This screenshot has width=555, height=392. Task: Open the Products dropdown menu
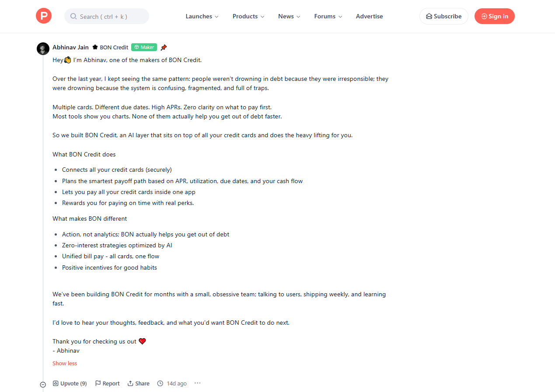[x=248, y=16]
